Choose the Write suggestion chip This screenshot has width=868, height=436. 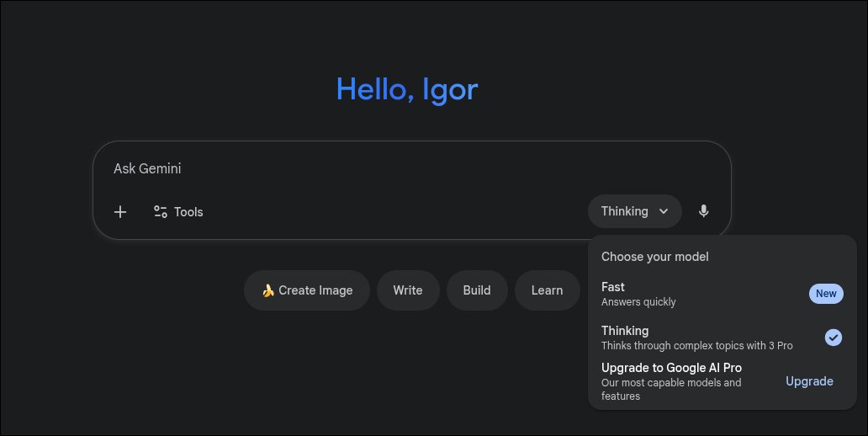click(408, 290)
